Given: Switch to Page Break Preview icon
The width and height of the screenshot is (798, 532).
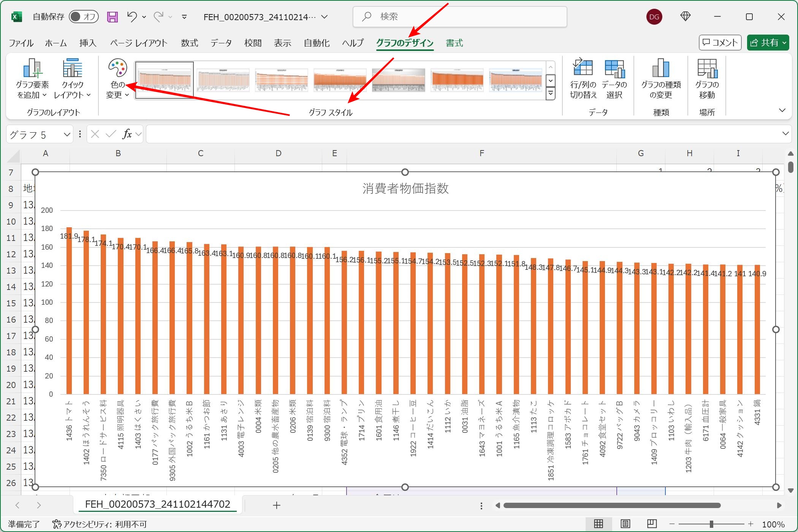Looking at the screenshot, I should click(652, 524).
